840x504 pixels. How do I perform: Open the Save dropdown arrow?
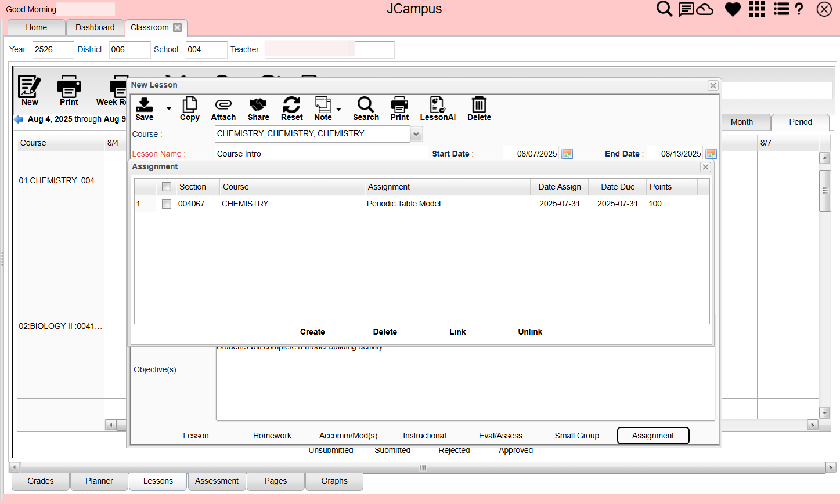[x=169, y=108]
